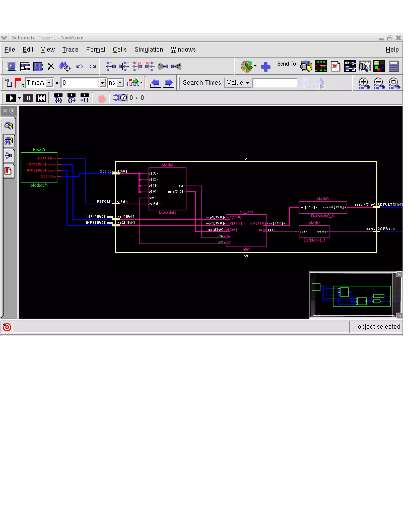
Task: Open the Trace menu
Action: (x=70, y=49)
